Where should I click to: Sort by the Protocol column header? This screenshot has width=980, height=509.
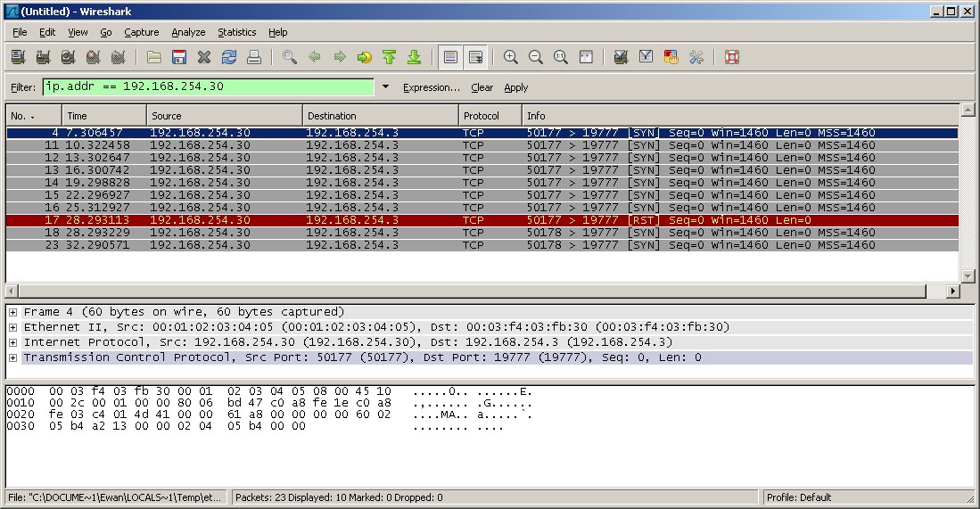(490, 116)
